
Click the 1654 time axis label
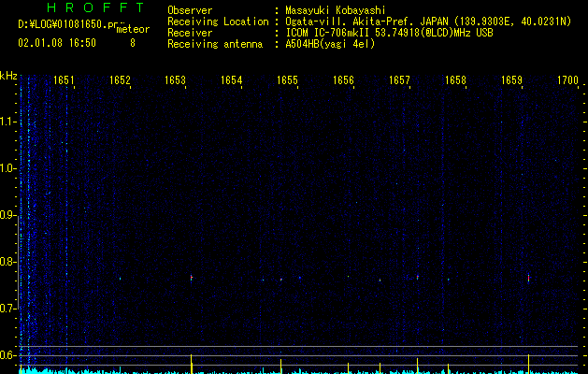232,80
